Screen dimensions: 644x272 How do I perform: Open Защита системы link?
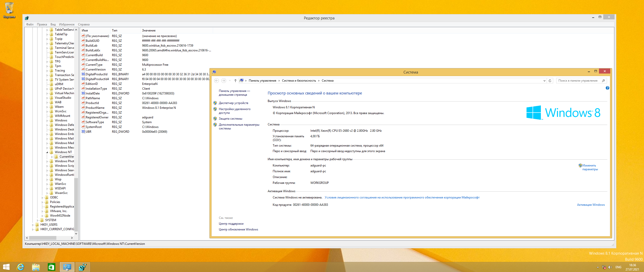230,119
